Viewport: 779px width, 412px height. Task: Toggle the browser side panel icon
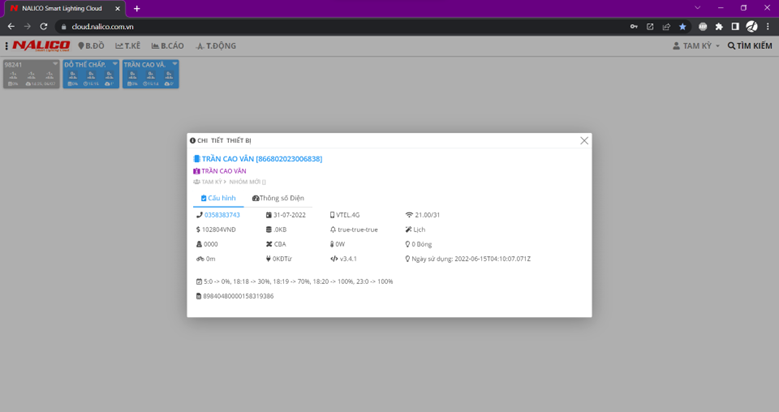(x=735, y=27)
